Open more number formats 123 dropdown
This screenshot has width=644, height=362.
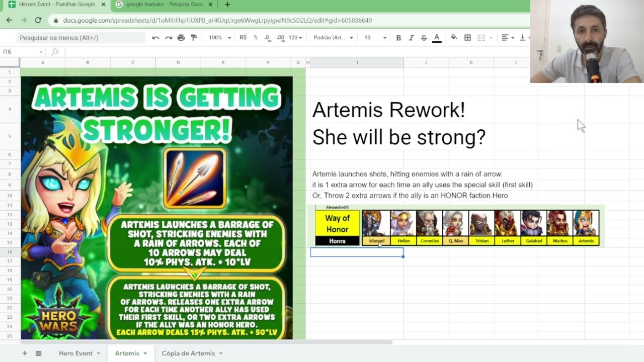click(296, 38)
